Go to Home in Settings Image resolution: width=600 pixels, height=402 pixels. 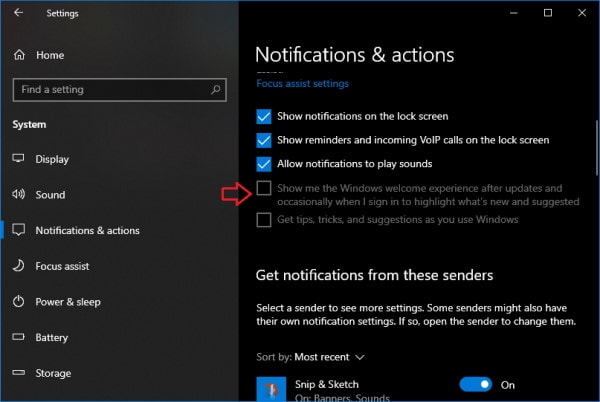coord(50,55)
